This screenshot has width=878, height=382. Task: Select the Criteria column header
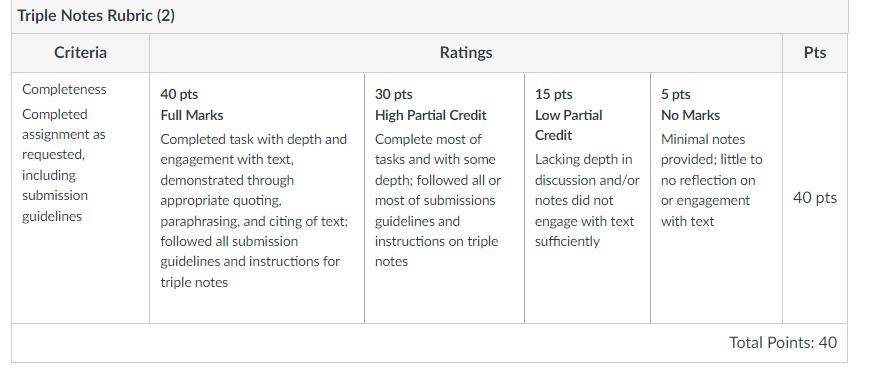[80, 53]
